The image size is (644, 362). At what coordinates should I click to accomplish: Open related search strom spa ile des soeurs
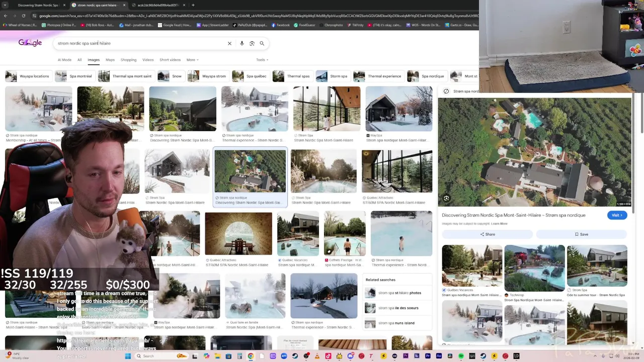tap(397, 308)
